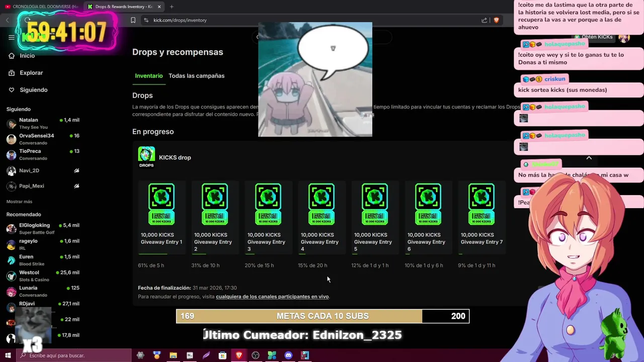Open Siguiendo in the sidebar
Screen dimensions: 644x362
coord(28,90)
